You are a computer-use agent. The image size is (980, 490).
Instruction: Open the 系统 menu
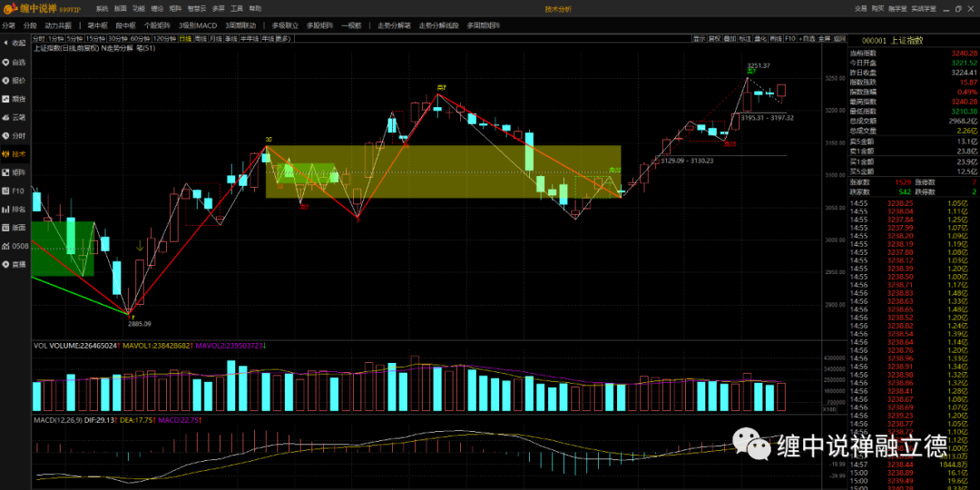click(102, 9)
